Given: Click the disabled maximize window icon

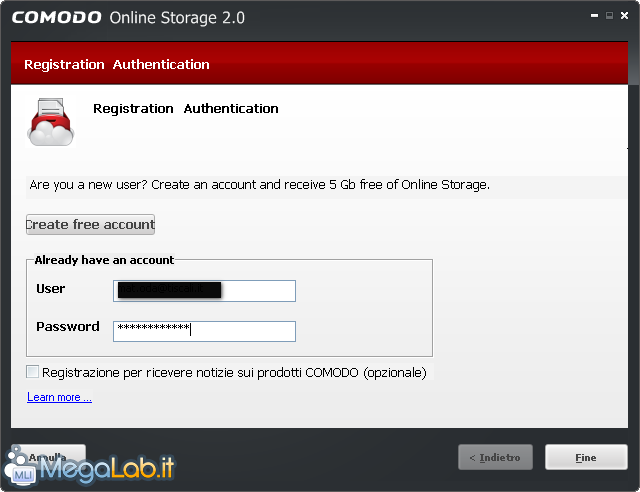Looking at the screenshot, I should tap(609, 16).
